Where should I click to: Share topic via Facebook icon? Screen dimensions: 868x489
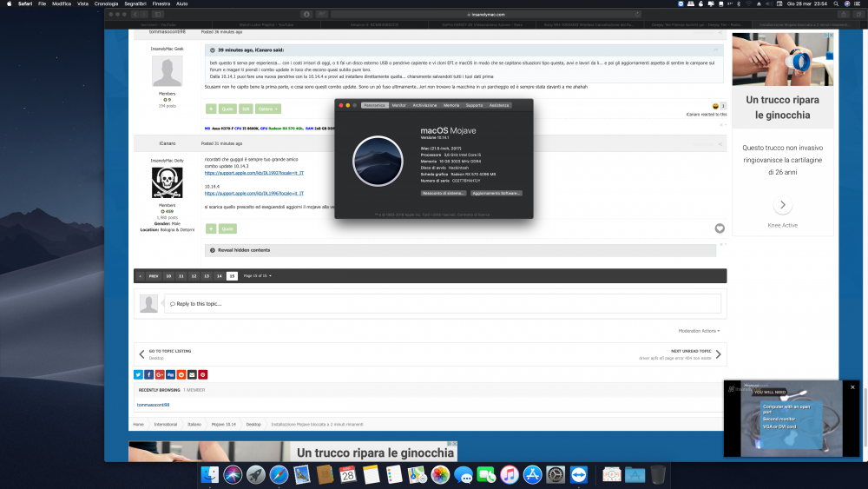pos(149,375)
